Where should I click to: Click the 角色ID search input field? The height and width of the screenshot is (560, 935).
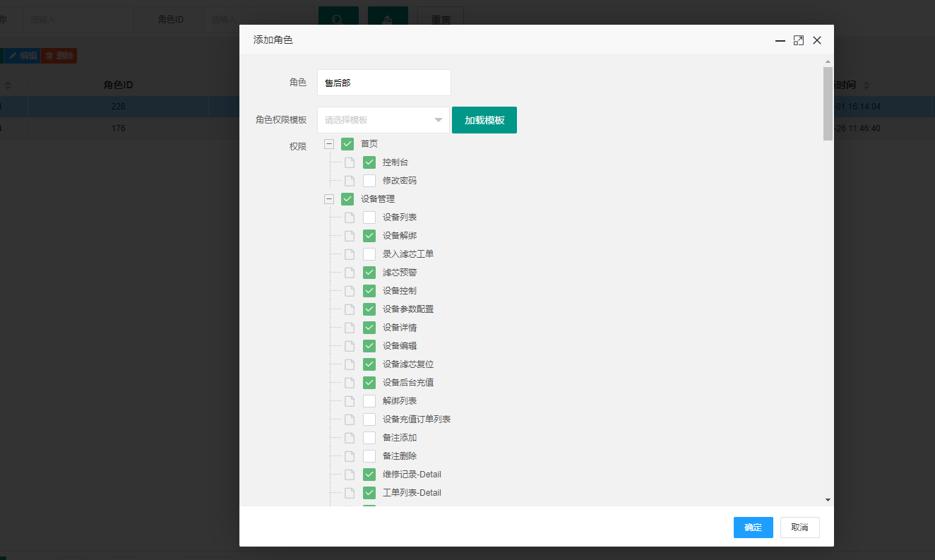coord(258,20)
